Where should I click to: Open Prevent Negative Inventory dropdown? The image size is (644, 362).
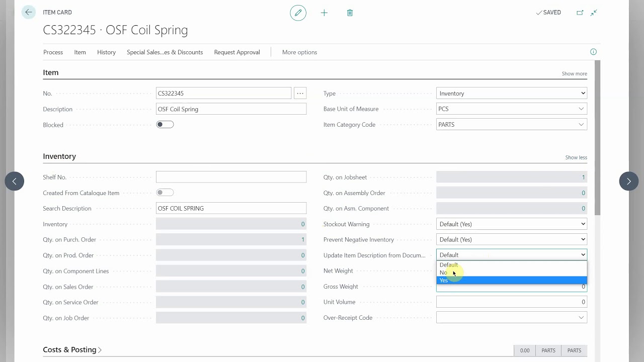(512, 239)
